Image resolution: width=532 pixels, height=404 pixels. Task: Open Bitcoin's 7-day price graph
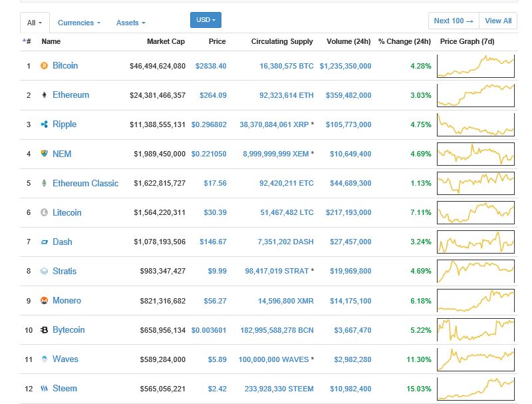coord(475,66)
